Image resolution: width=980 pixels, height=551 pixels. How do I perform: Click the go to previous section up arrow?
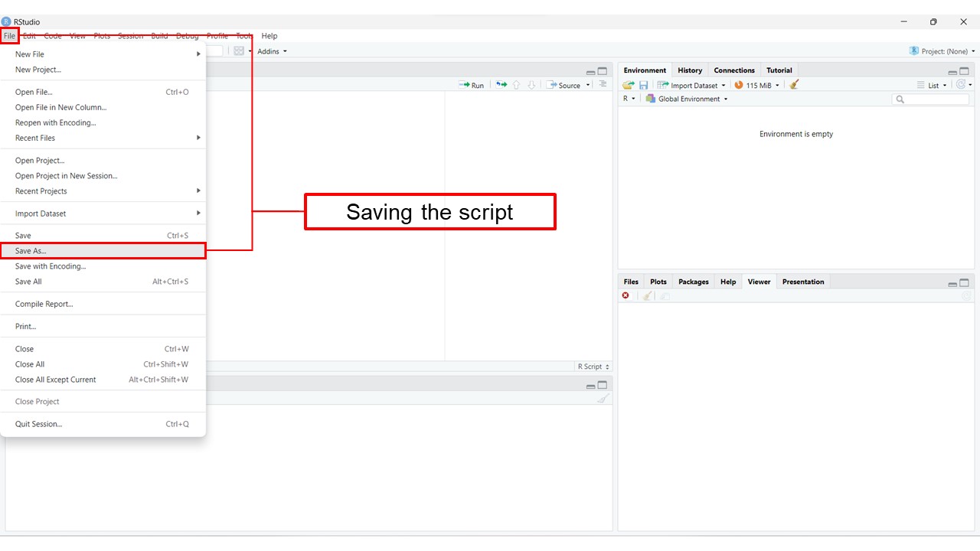[517, 85]
